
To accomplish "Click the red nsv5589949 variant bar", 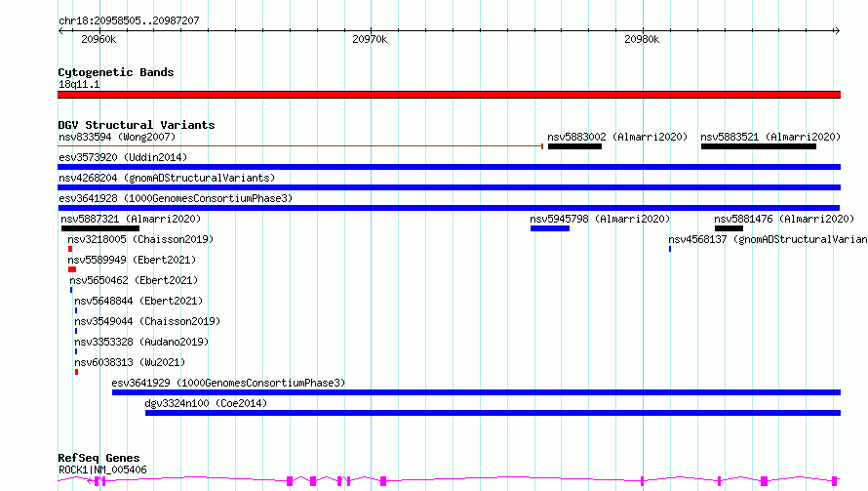I will pyautogui.click(x=72, y=269).
